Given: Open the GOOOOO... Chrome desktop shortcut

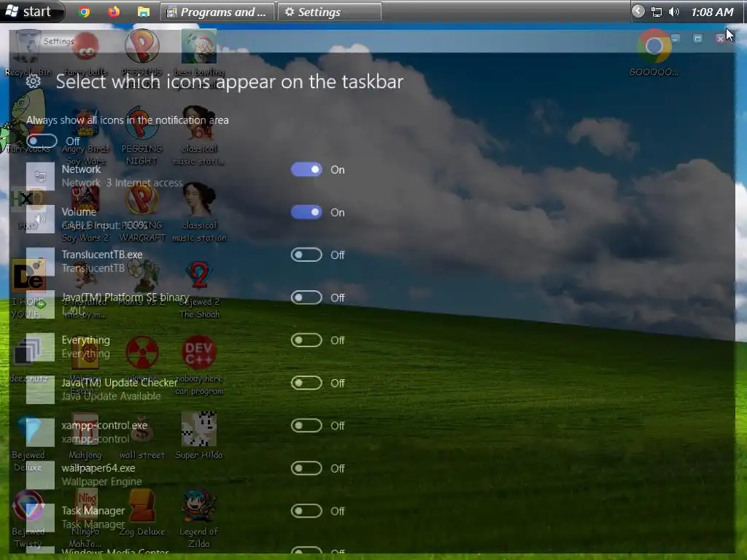Looking at the screenshot, I should tap(654, 52).
